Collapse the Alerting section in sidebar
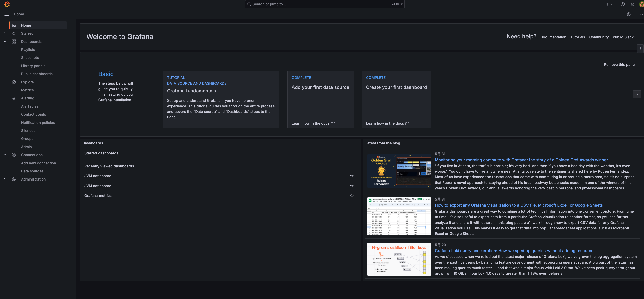 (5, 98)
